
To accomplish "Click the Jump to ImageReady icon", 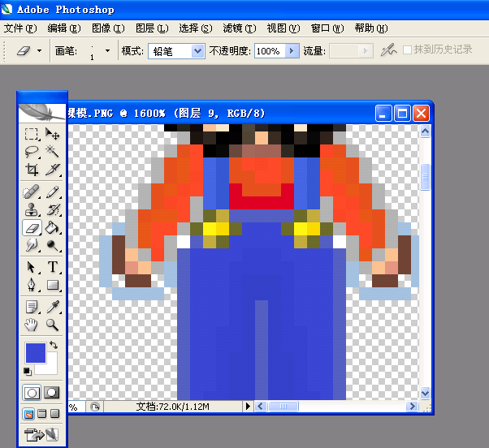I will 41,434.
